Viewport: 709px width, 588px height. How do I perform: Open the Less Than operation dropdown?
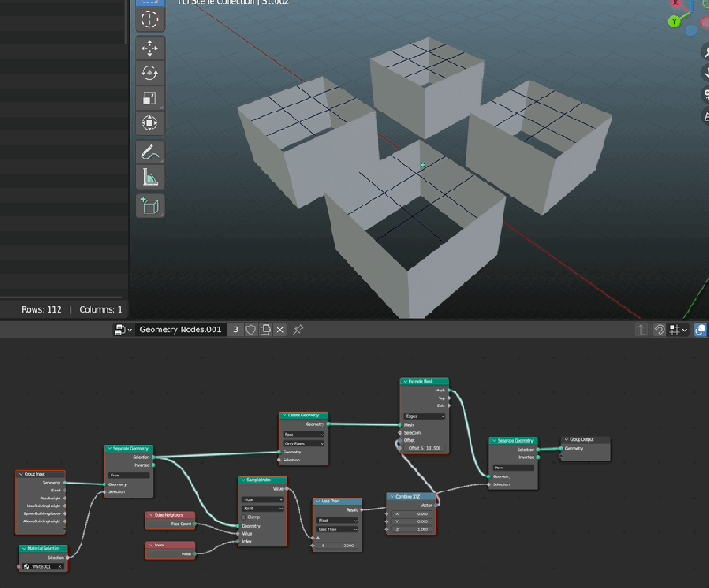pos(337,530)
